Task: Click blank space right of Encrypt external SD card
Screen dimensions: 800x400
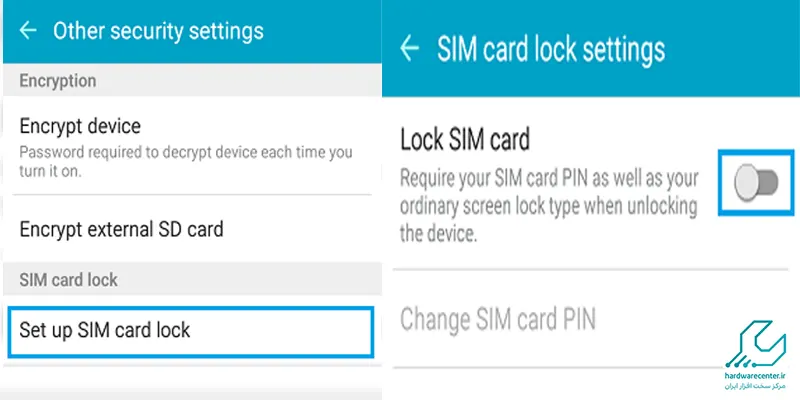Action: click(310, 229)
